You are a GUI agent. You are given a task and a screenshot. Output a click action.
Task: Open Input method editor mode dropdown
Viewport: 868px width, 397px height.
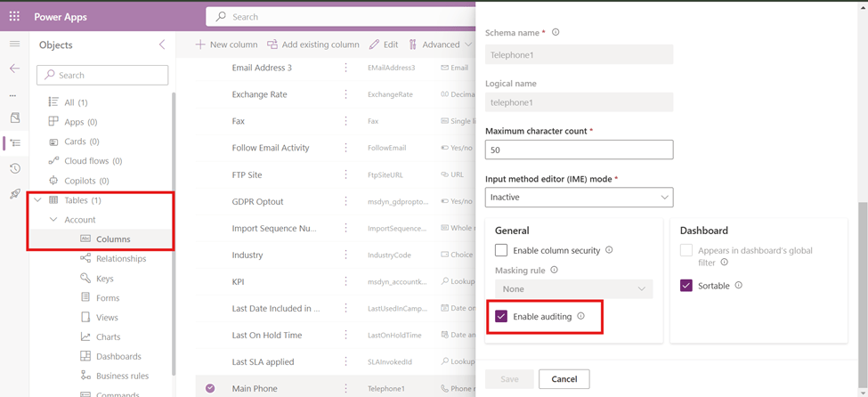click(579, 197)
